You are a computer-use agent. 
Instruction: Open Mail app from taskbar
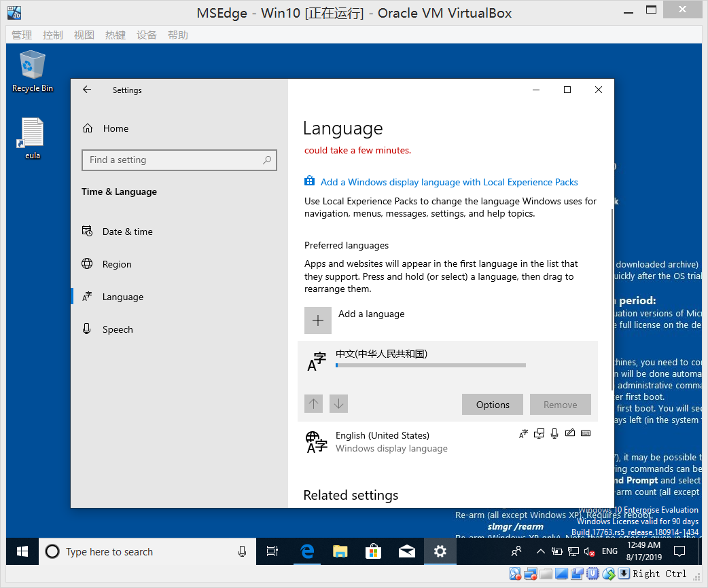[x=407, y=551]
